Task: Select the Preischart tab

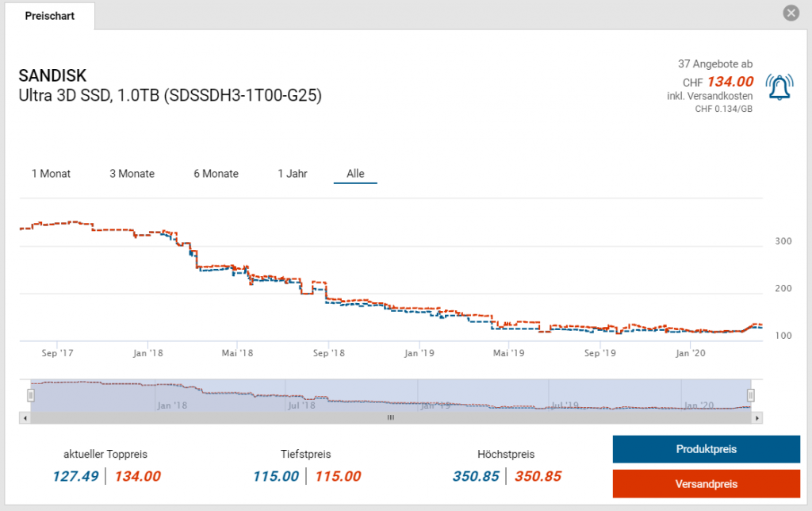Action: [49, 16]
